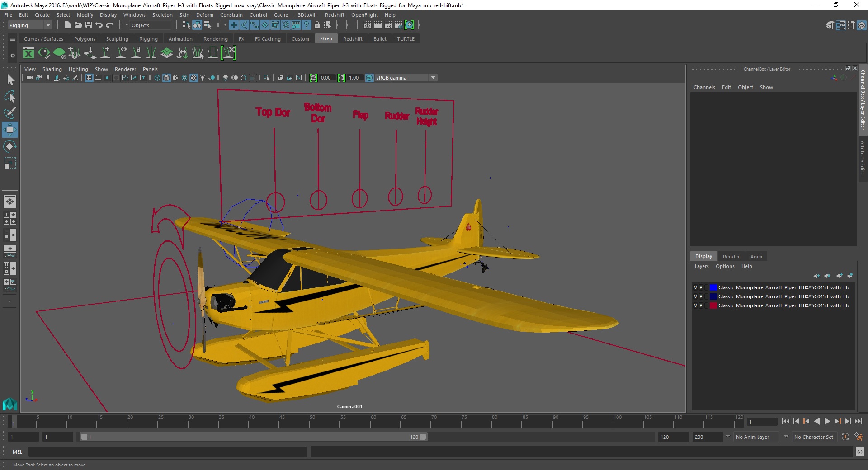
Task: Create a new scene file icon
Action: pos(67,25)
